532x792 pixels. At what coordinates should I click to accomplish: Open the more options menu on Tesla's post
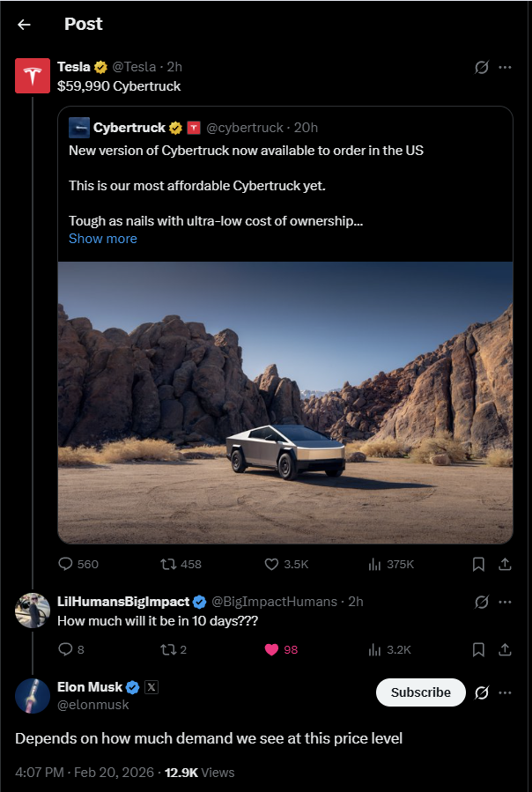coord(505,67)
